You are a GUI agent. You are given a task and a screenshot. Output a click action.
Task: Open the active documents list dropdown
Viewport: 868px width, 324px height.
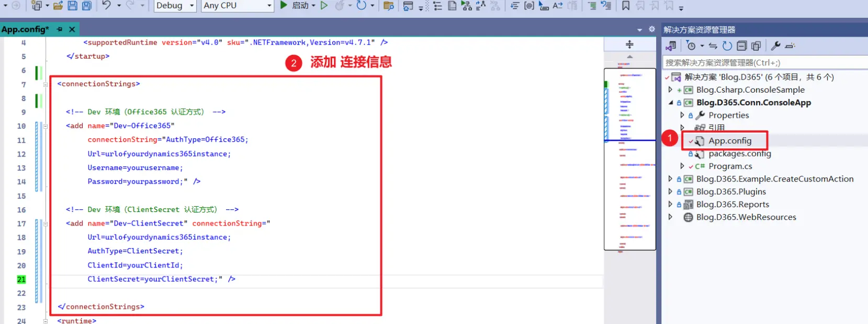tap(639, 30)
